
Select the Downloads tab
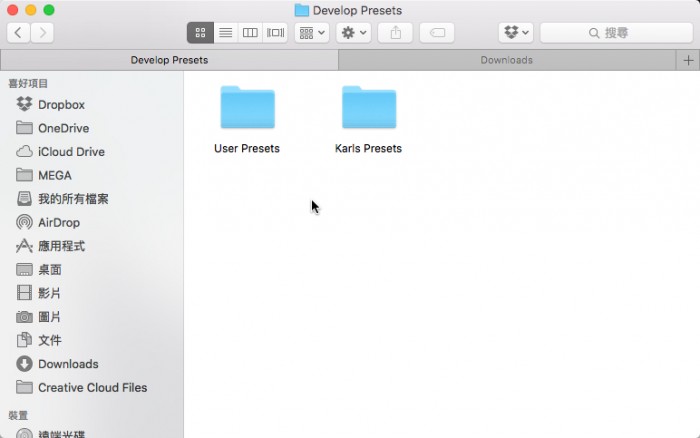[x=506, y=60]
